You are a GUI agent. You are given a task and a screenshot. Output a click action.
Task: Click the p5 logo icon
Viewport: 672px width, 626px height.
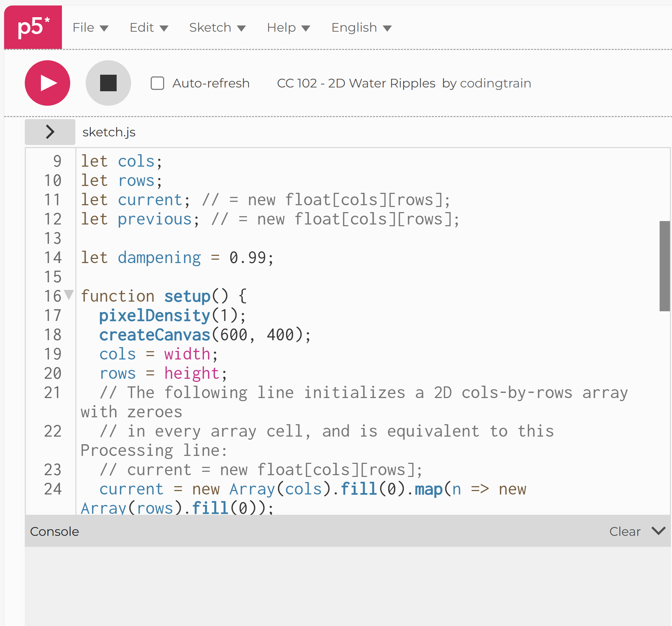tap(33, 27)
